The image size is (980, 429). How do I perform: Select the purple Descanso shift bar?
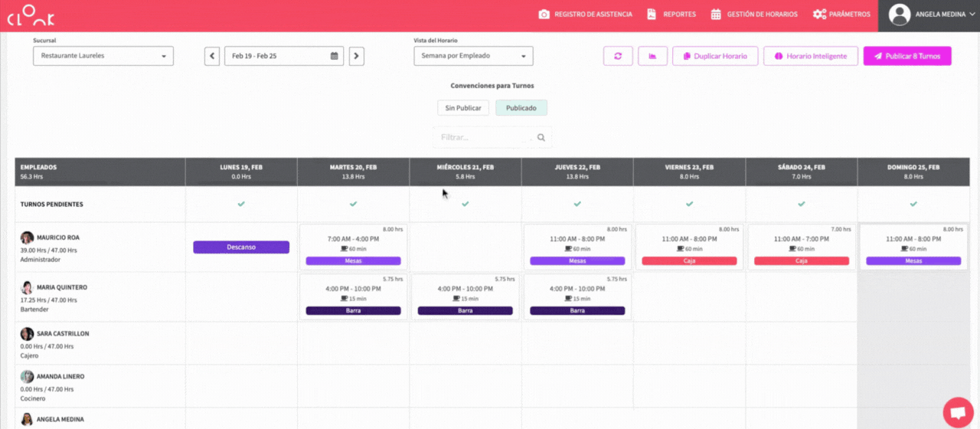pos(241,247)
